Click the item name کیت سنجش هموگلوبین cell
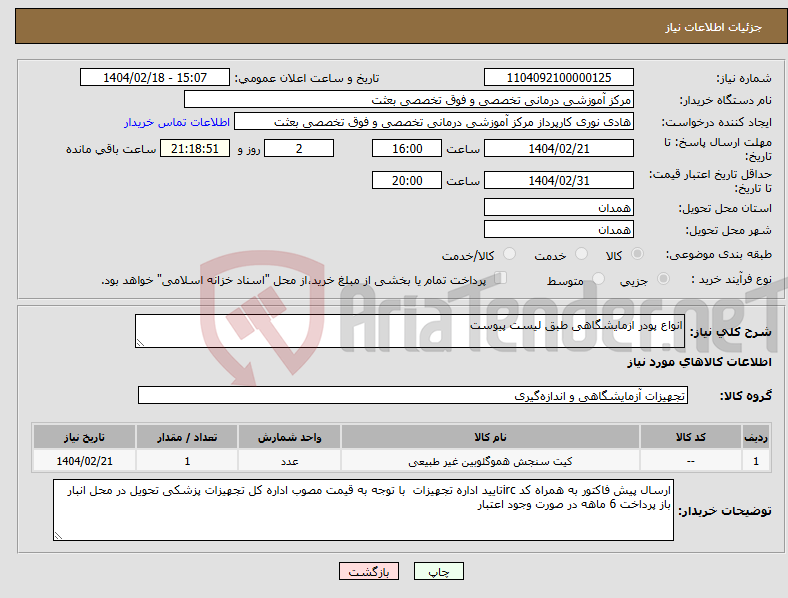This screenshot has height=598, width=788. 490,461
